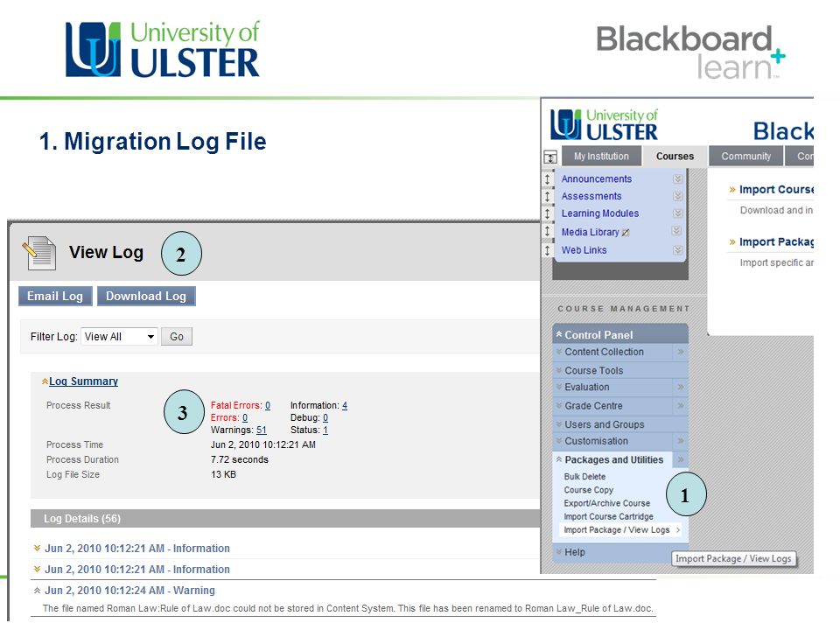This screenshot has height=630, width=840.
Task: Switch to the My Institution tab
Action: (601, 157)
